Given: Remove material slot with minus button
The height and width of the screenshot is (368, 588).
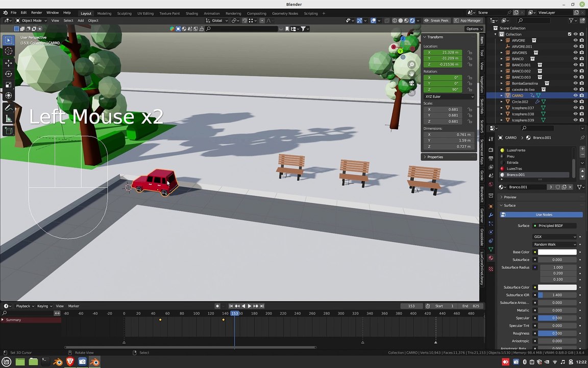Looking at the screenshot, I should click(x=582, y=155).
